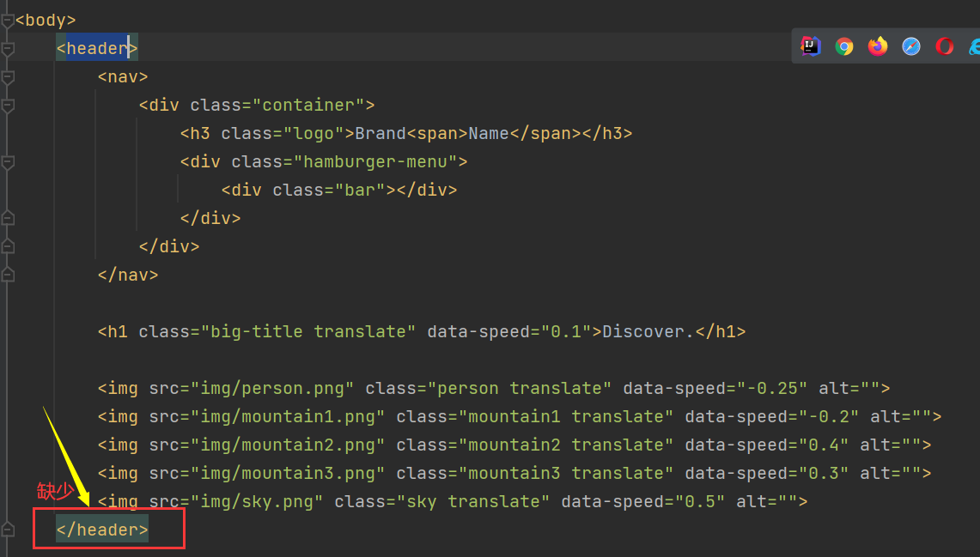Image resolution: width=980 pixels, height=557 pixels.
Task: Open the file preview in Internet Explorer
Action: pos(975,46)
